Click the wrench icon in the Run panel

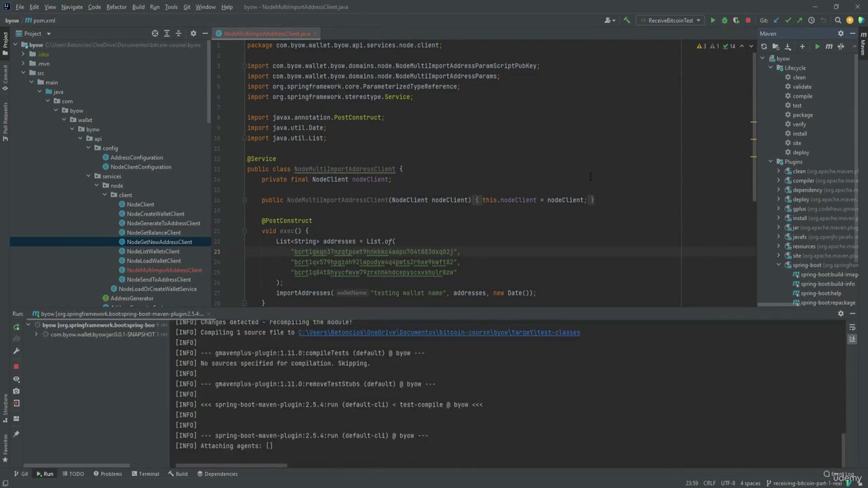[16, 351]
